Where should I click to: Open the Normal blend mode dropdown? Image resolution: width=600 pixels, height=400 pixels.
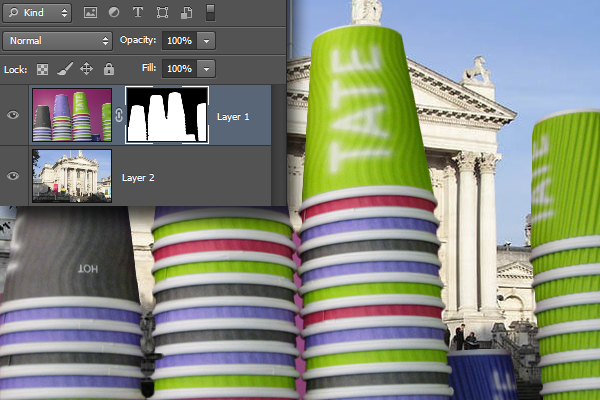click(x=58, y=41)
